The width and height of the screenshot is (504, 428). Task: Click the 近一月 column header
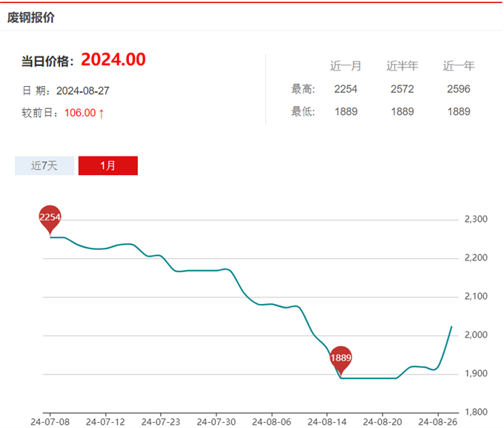(x=345, y=66)
